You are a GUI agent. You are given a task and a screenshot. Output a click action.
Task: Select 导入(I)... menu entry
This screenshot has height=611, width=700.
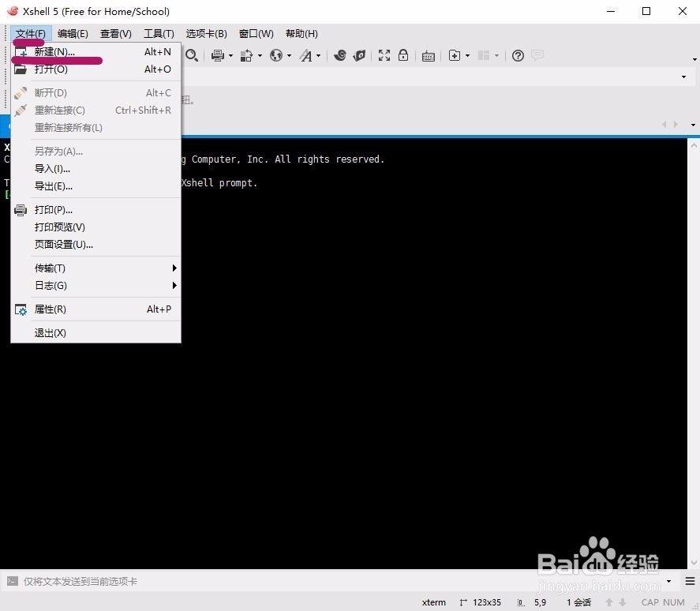point(95,169)
